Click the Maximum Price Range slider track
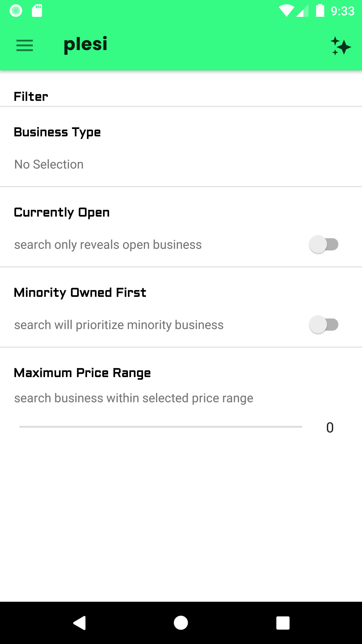The image size is (362, 644). [x=161, y=427]
